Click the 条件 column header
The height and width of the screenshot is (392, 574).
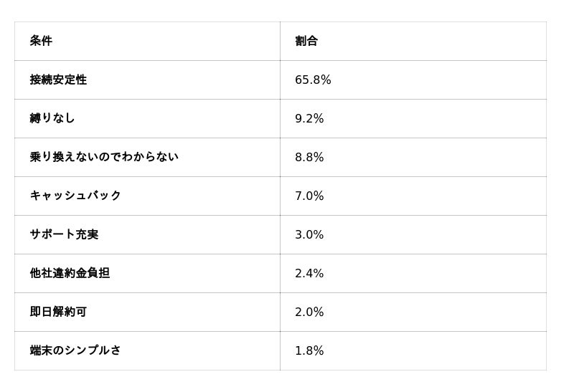click(41, 41)
